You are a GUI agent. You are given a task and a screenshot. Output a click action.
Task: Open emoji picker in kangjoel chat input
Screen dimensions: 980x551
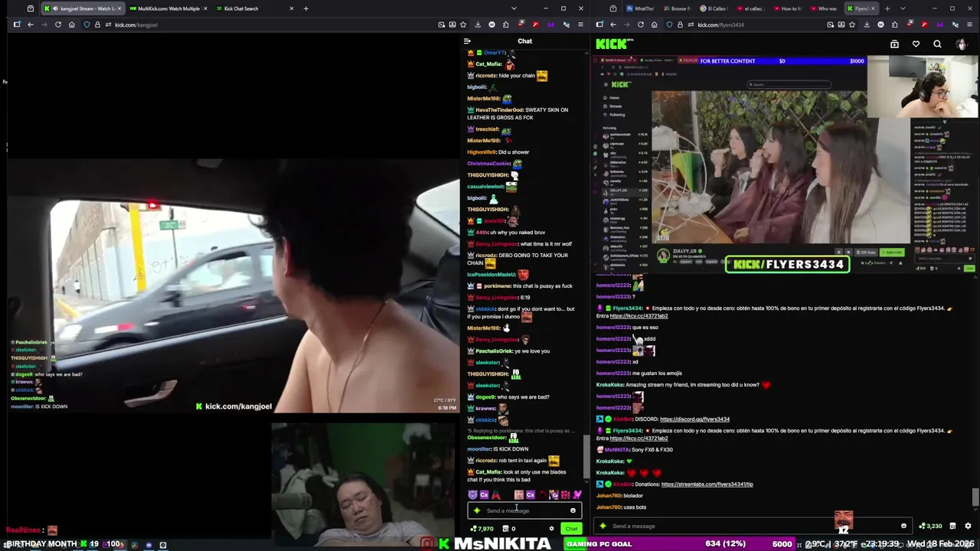[x=573, y=510]
